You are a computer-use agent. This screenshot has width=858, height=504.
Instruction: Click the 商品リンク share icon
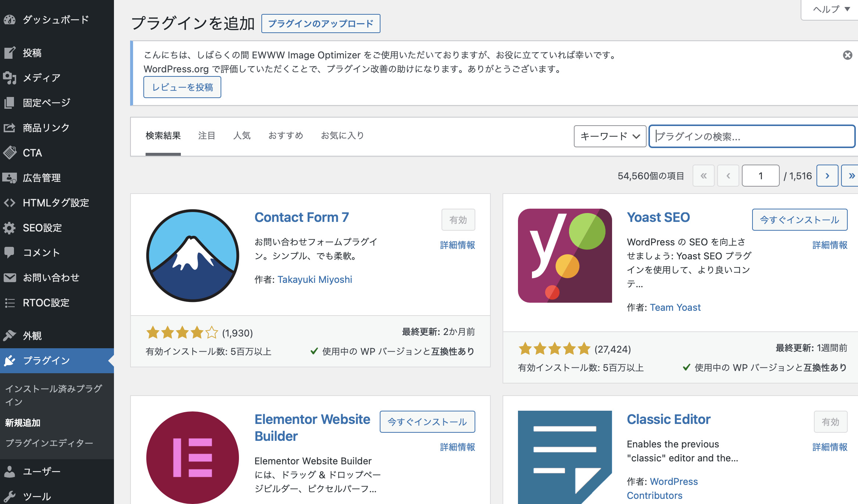point(10,128)
